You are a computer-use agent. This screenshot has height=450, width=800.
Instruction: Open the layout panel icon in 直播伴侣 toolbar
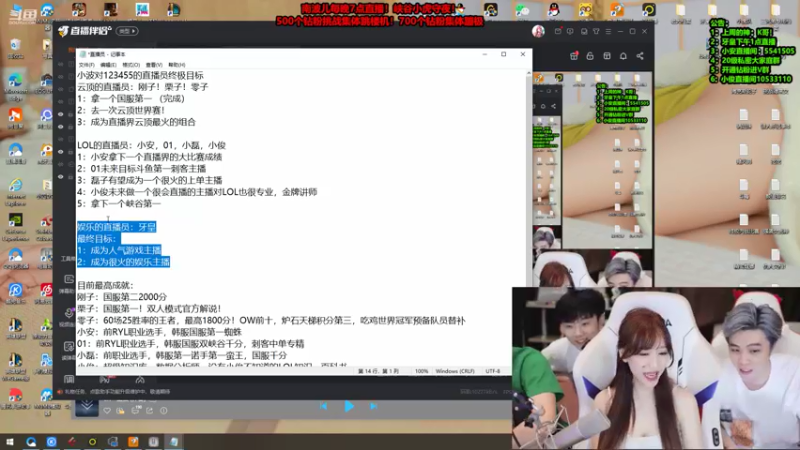tap(607, 56)
